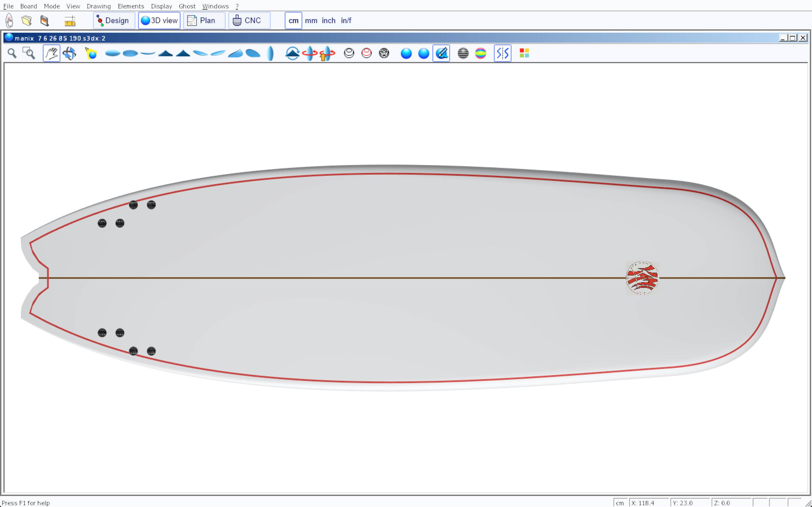The height and width of the screenshot is (507, 812).
Task: Expand the Ghost menu
Action: click(187, 6)
